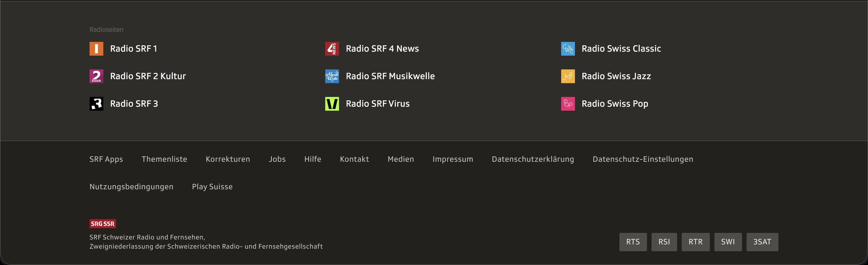This screenshot has height=265, width=868.
Task: Open the Themenliste footer link
Action: coord(164,159)
